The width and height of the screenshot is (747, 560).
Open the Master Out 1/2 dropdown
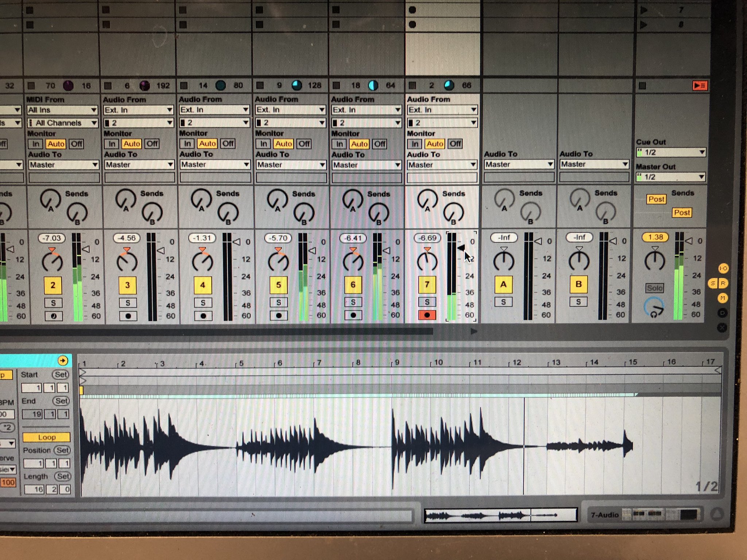(x=671, y=177)
